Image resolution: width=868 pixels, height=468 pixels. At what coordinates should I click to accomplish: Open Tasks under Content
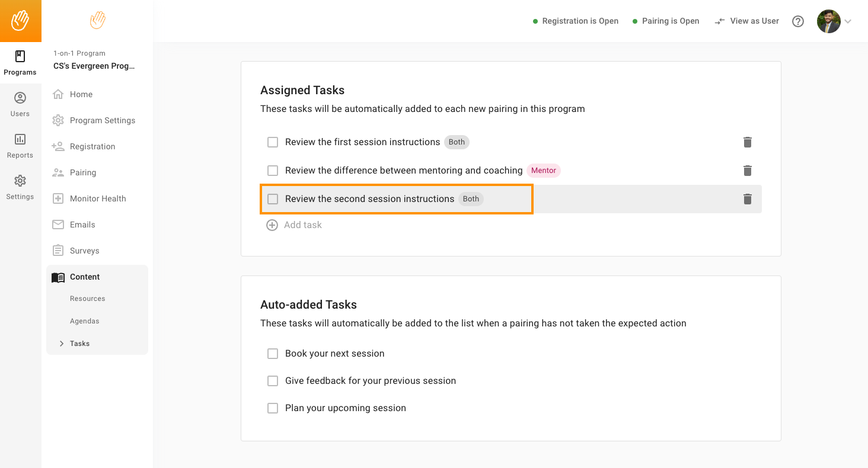click(80, 344)
